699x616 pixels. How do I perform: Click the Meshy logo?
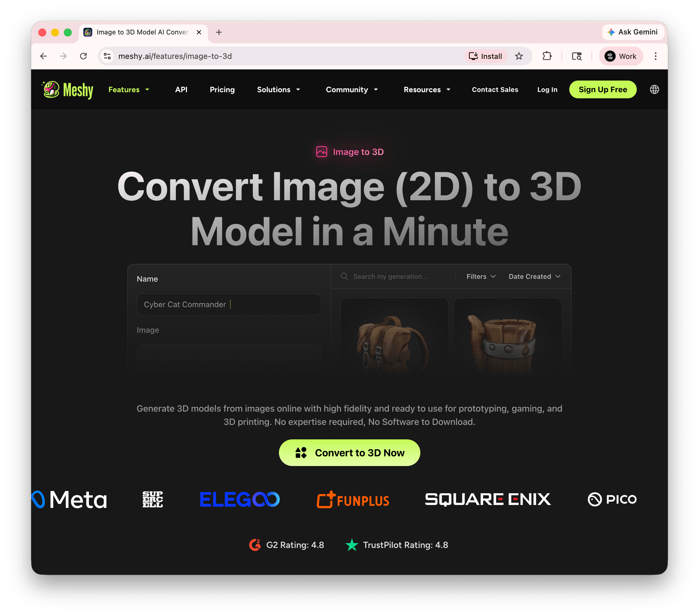(x=67, y=89)
